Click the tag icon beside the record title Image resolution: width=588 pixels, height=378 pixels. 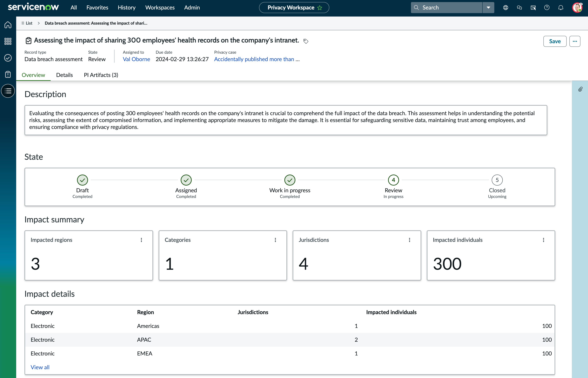(306, 41)
